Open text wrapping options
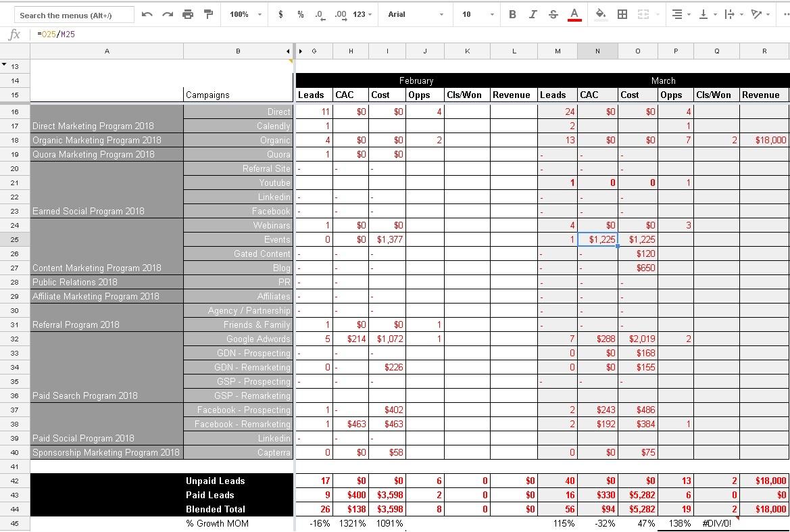The width and height of the screenshot is (790, 532). [734, 15]
